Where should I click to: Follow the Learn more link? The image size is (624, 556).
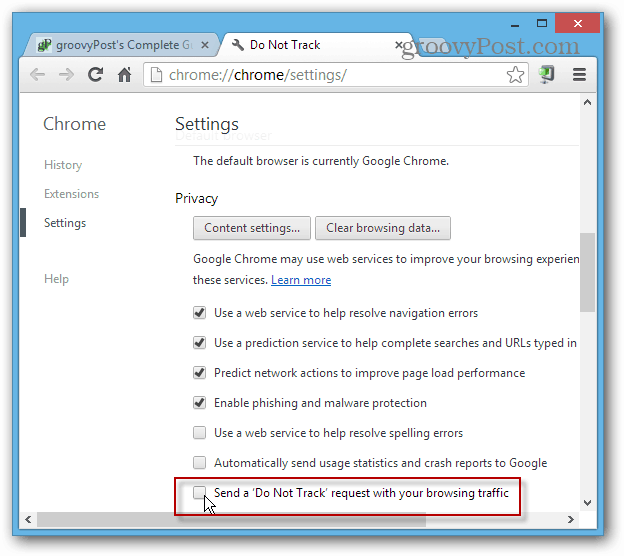coord(301,280)
